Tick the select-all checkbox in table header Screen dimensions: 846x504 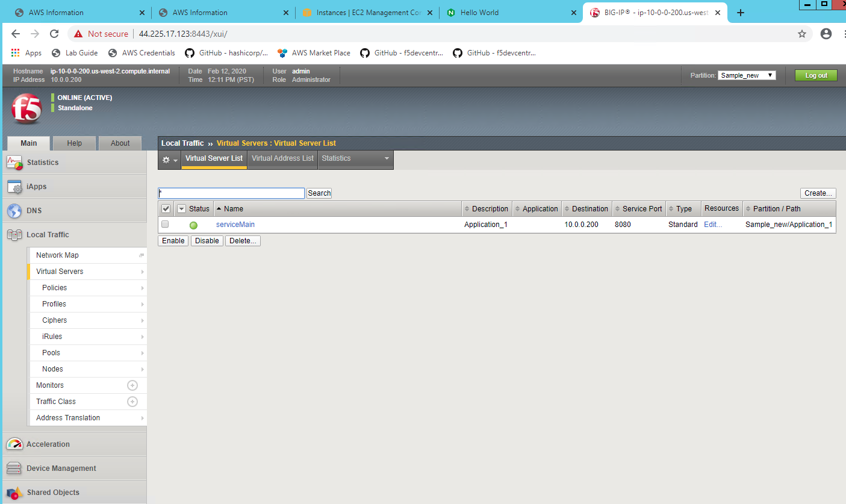coord(166,209)
